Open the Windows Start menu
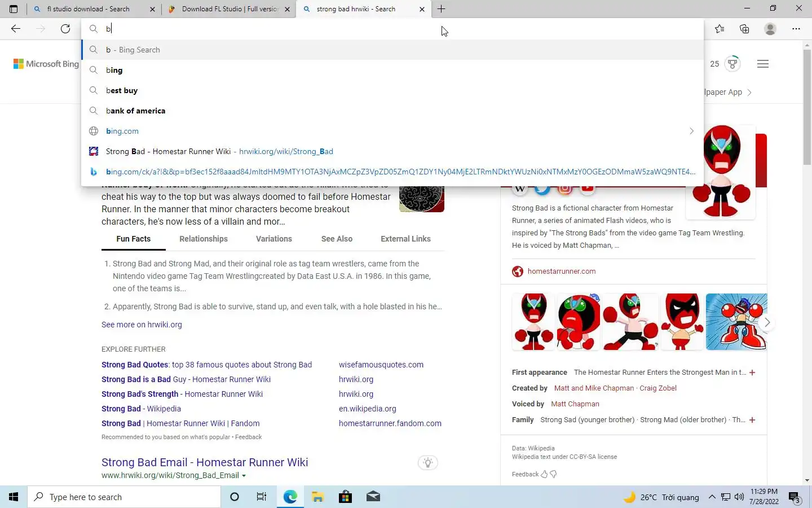The height and width of the screenshot is (508, 812). [x=14, y=497]
